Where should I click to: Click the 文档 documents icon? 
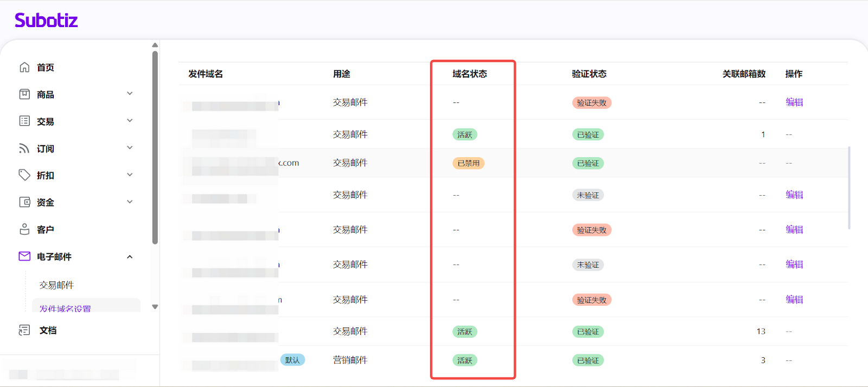[x=24, y=330]
